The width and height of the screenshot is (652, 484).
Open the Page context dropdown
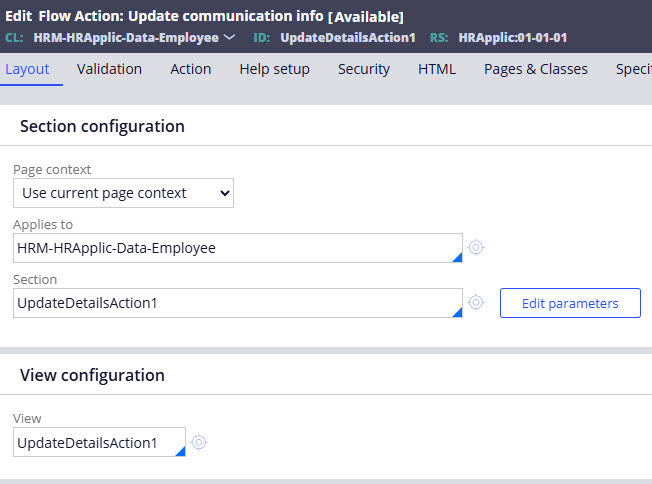point(124,193)
